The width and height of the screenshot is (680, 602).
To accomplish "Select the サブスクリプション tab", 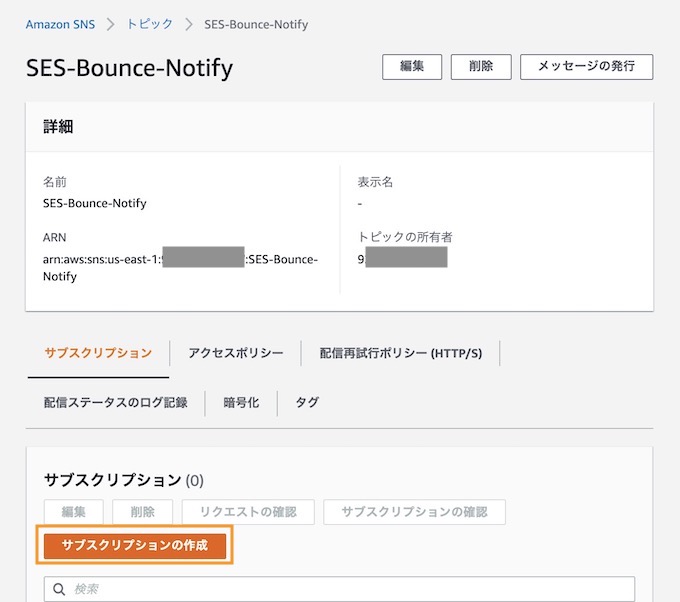I will point(98,353).
